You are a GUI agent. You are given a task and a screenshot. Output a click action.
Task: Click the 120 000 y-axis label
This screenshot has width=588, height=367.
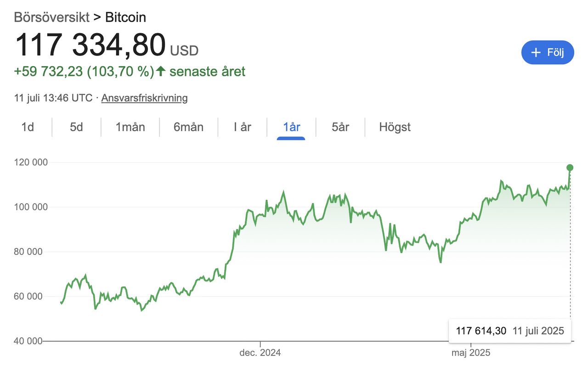coord(31,162)
